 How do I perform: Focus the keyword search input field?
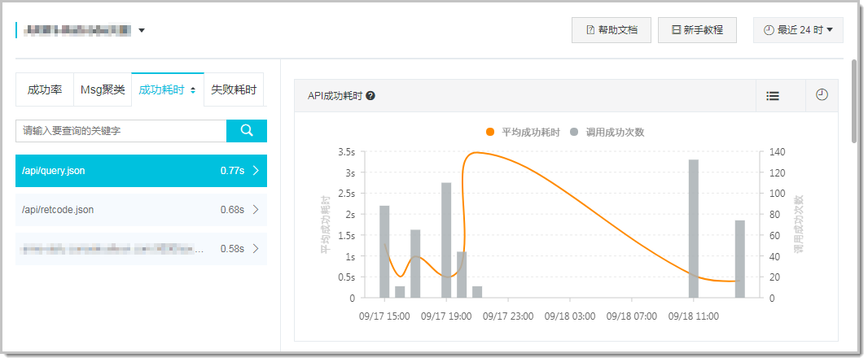pos(121,131)
